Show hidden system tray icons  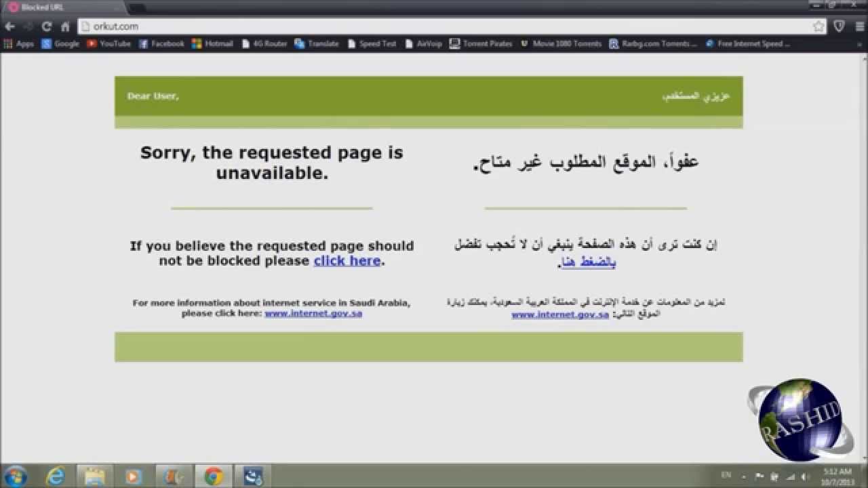pyautogui.click(x=745, y=476)
